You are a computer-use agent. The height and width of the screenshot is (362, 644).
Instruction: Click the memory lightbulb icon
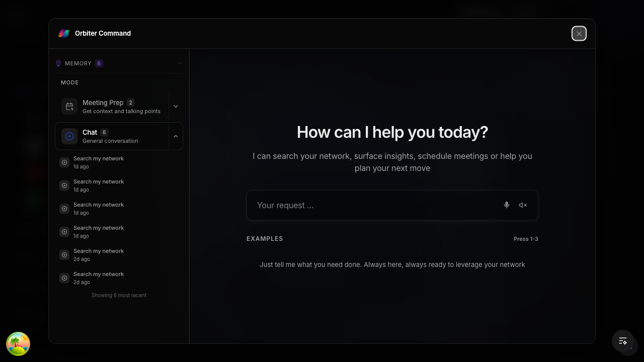58,63
